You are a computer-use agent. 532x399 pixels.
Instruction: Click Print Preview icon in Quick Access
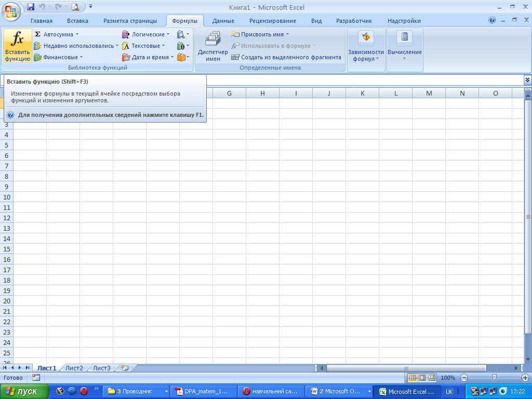(x=75, y=6)
